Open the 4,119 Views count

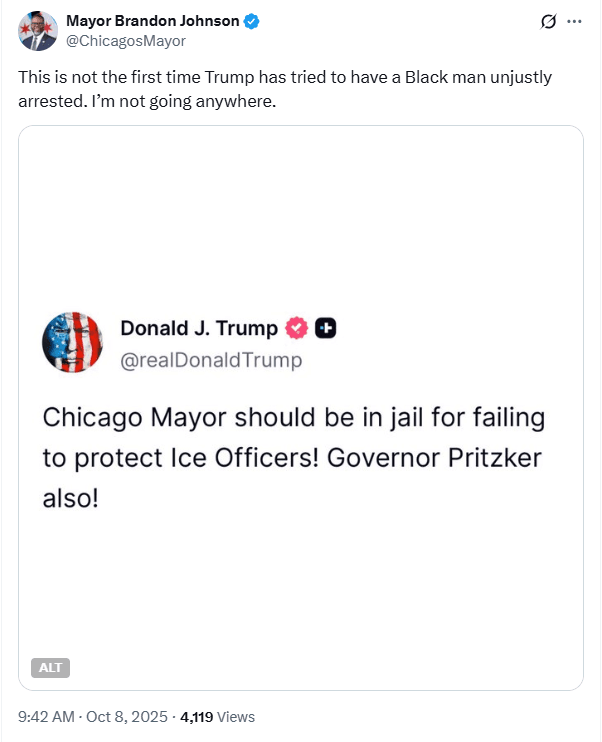click(217, 716)
